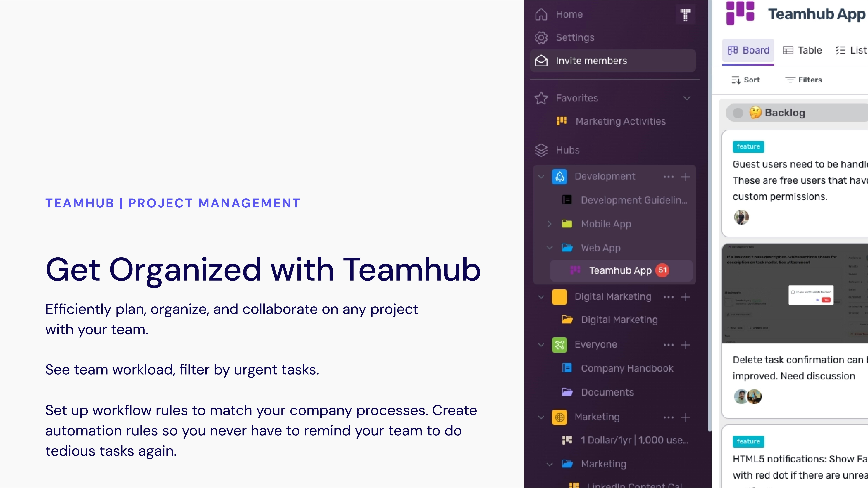868x488 pixels.
Task: Open Digital Marketing hub more options dots
Action: click(669, 297)
